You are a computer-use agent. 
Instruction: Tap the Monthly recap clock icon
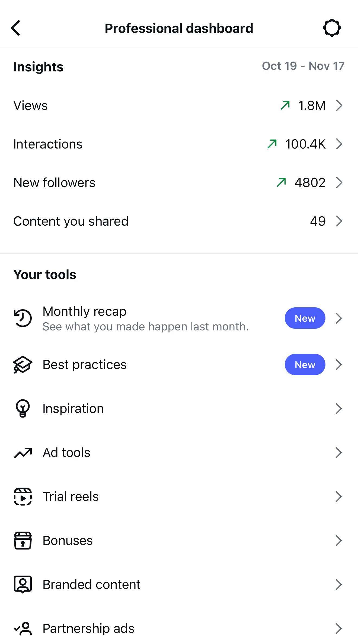(23, 318)
